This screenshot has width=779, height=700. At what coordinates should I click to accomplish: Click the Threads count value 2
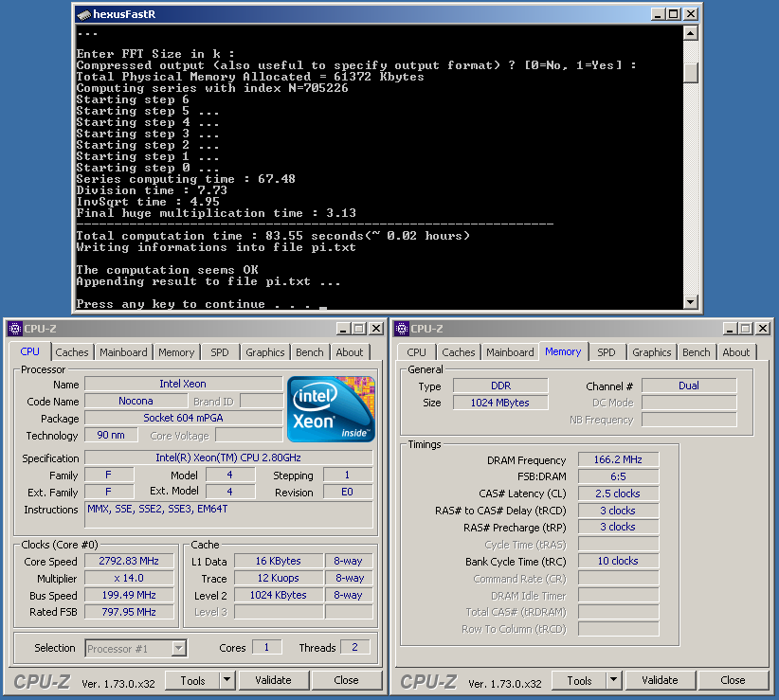(x=354, y=647)
